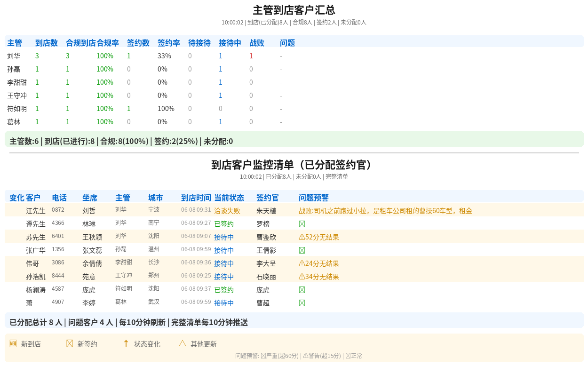Click the 变化 column header
The image size is (588, 382).
(17, 198)
